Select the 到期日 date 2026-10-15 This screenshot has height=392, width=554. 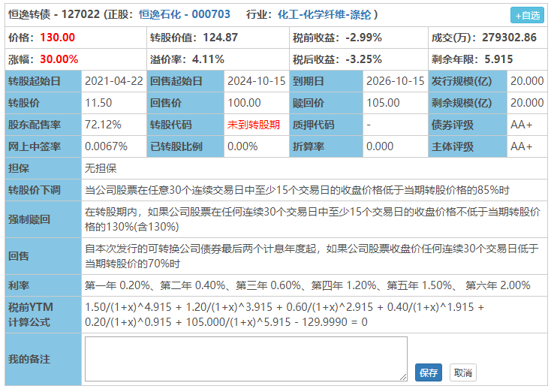[x=395, y=81]
